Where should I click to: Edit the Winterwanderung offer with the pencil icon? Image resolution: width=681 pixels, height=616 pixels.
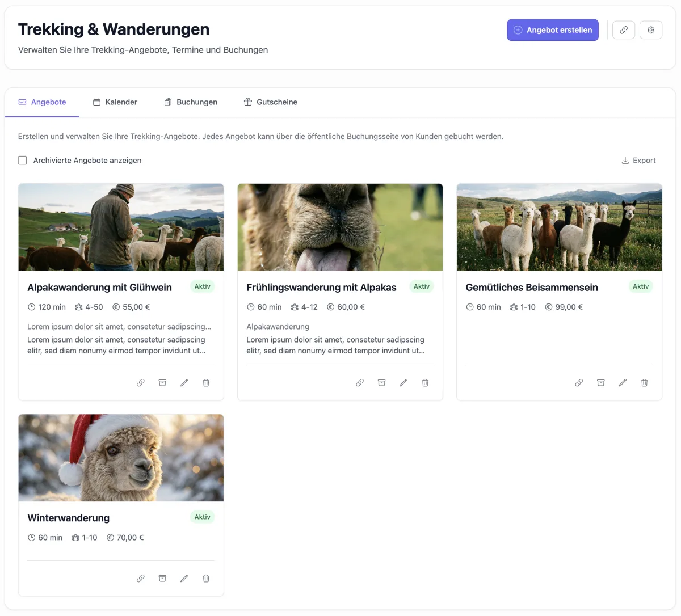pyautogui.click(x=184, y=578)
